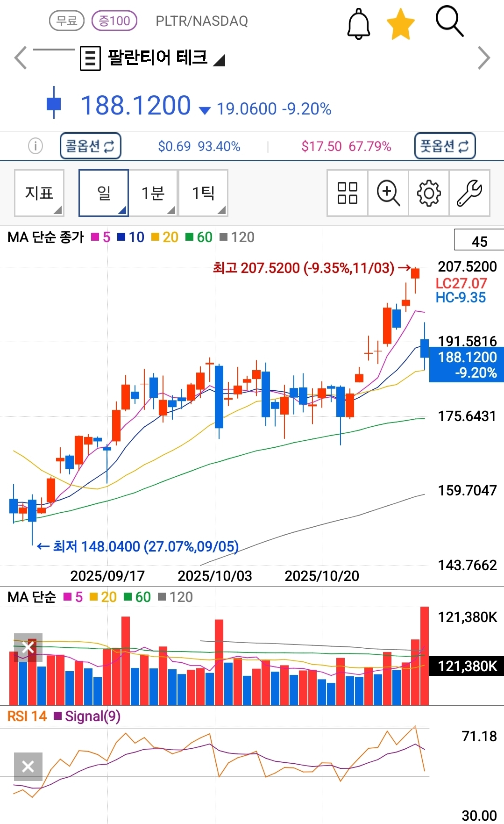
Task: Tap the put option price $17.50 67.79%
Action: [x=346, y=146]
